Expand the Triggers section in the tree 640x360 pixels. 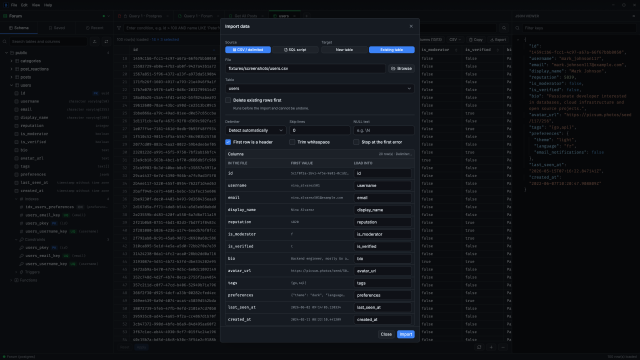pos(16,272)
